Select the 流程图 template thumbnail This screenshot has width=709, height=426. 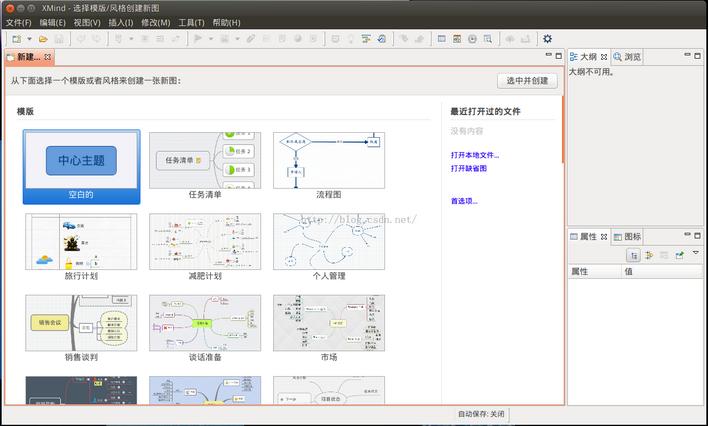329,161
